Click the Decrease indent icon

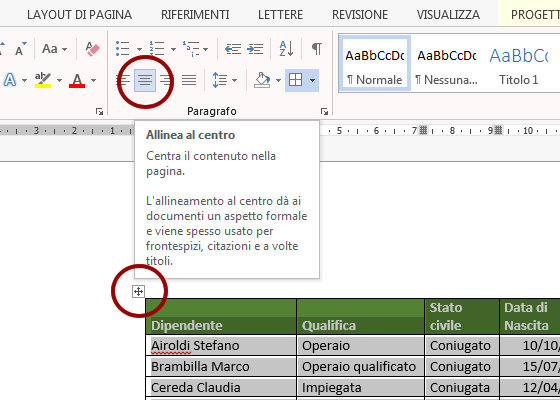pyautogui.click(x=233, y=49)
